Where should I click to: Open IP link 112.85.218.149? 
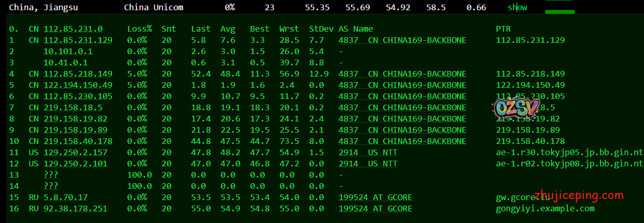(78, 74)
